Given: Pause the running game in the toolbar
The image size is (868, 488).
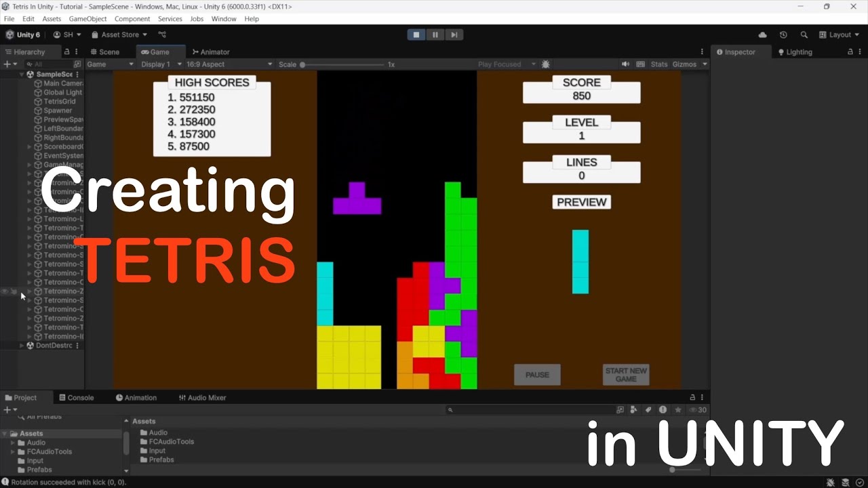Looking at the screenshot, I should pos(435,35).
